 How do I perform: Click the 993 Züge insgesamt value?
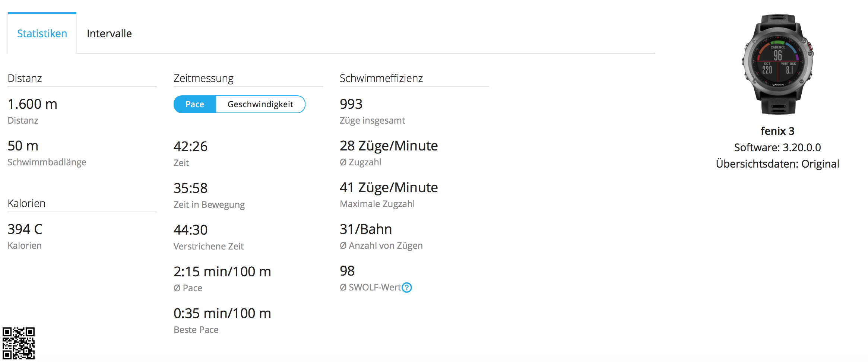tap(351, 104)
